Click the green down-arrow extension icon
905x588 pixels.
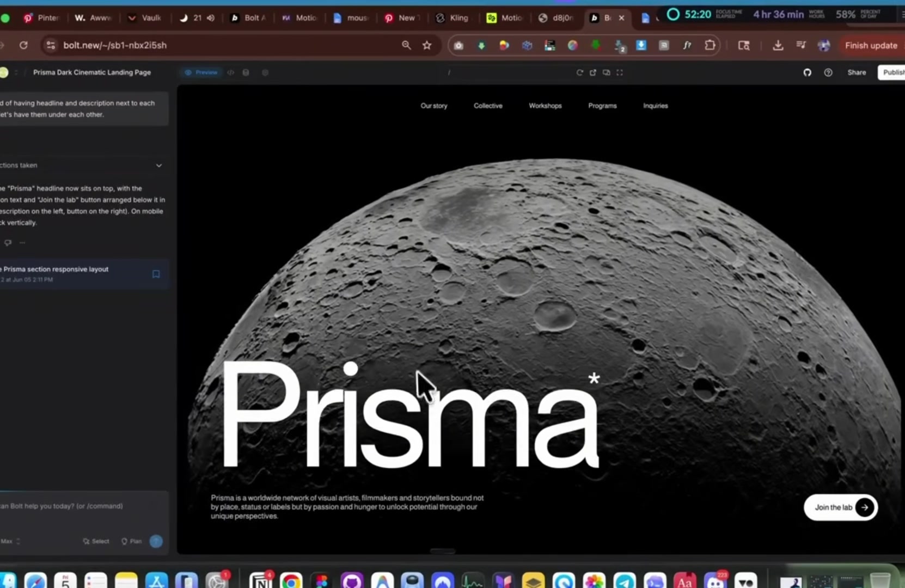pos(481,46)
